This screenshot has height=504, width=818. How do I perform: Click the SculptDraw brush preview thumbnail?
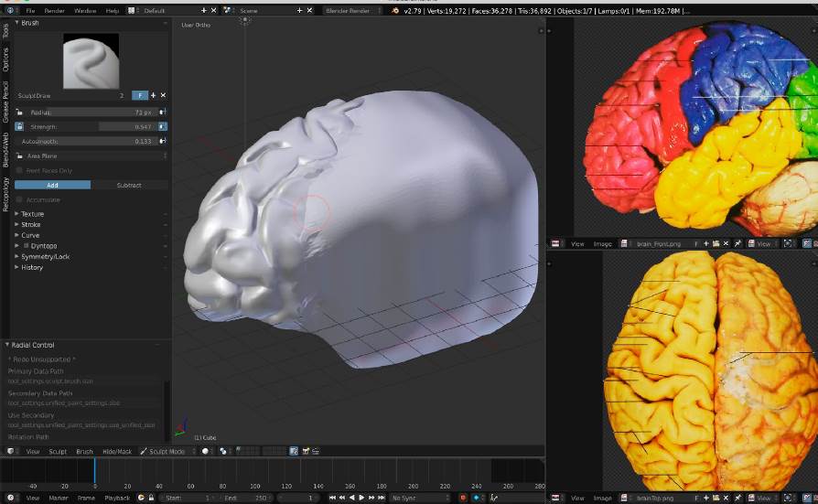tap(91, 60)
